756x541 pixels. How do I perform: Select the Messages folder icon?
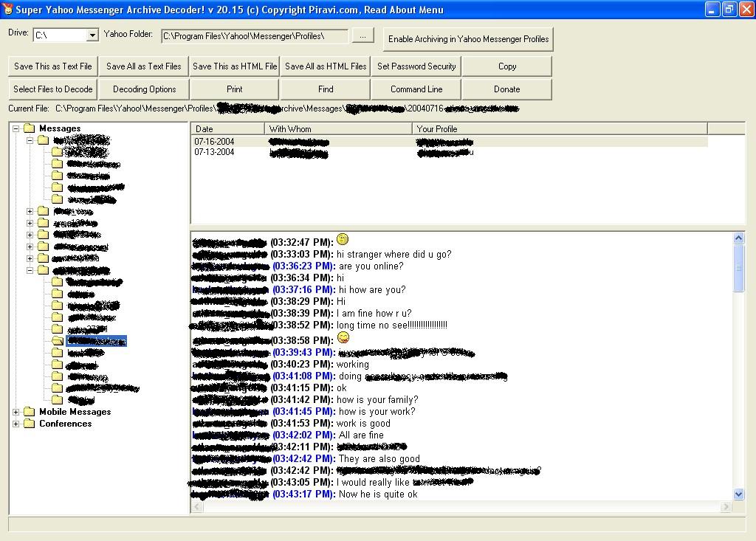[x=30, y=128]
